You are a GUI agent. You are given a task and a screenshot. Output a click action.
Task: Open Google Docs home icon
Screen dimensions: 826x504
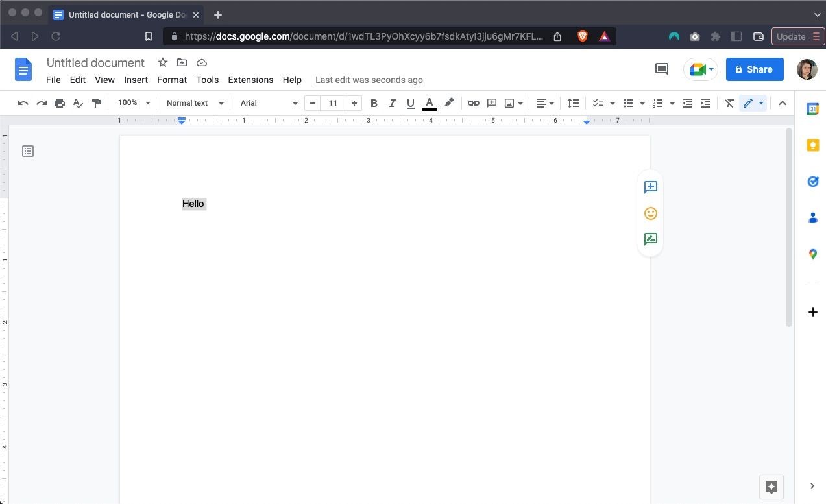click(23, 69)
